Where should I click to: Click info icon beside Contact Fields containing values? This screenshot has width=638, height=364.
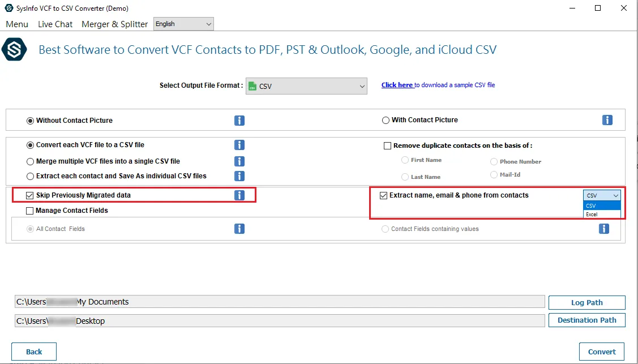pos(604,229)
